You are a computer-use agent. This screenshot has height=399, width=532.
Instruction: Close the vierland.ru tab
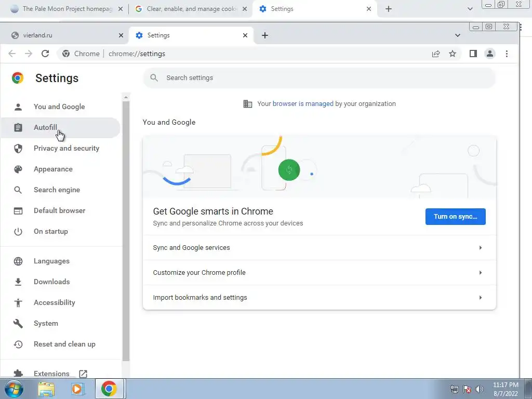pos(121,35)
